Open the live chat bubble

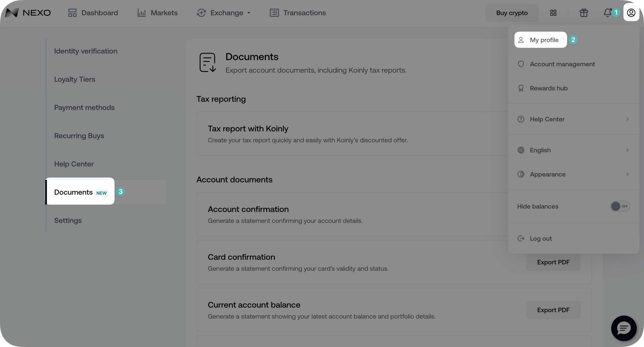click(x=624, y=328)
